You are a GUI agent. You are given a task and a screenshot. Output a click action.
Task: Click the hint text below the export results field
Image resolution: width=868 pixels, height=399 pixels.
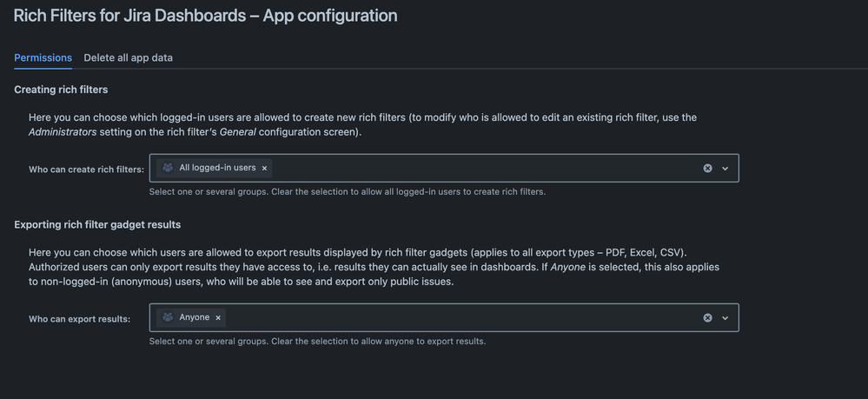pyautogui.click(x=317, y=341)
